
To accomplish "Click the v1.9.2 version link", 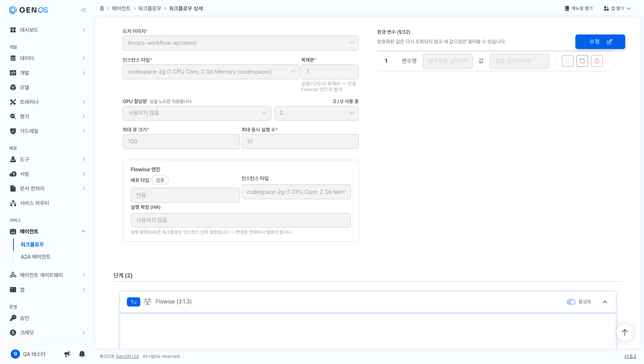I will 630,356.
